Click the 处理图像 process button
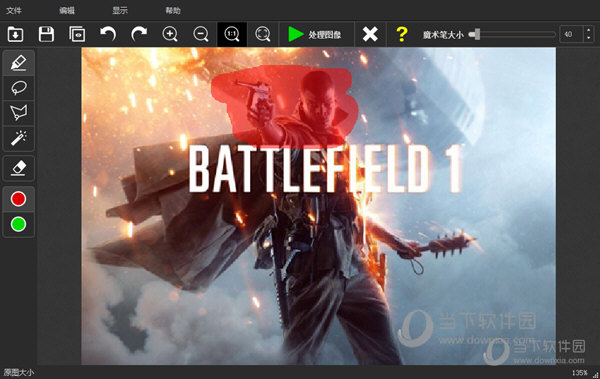600x379 pixels. [315, 34]
